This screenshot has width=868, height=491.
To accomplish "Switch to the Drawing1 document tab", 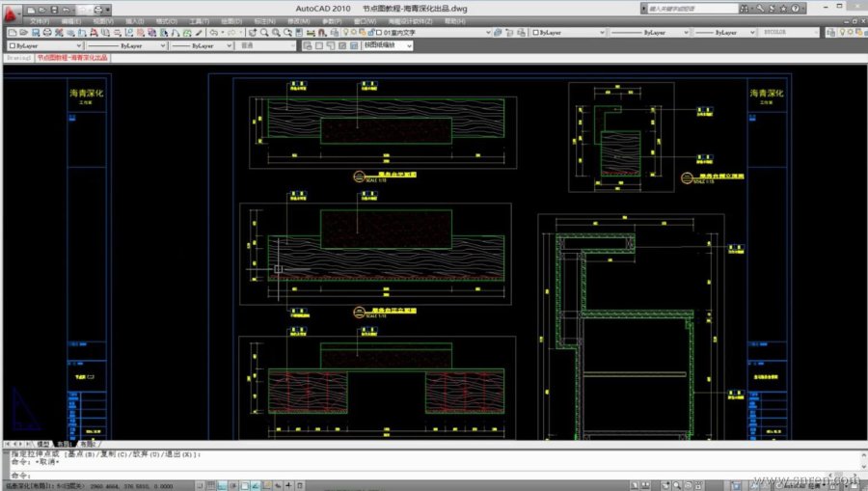I will point(18,58).
